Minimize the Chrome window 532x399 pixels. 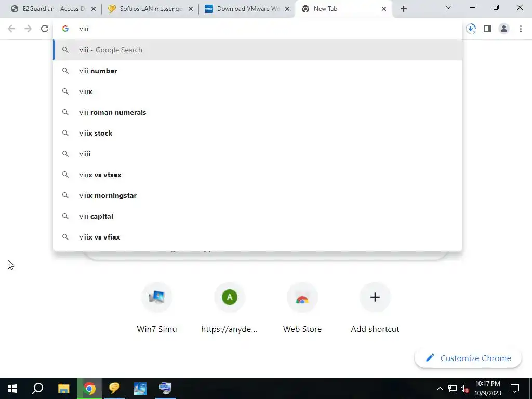472,7
